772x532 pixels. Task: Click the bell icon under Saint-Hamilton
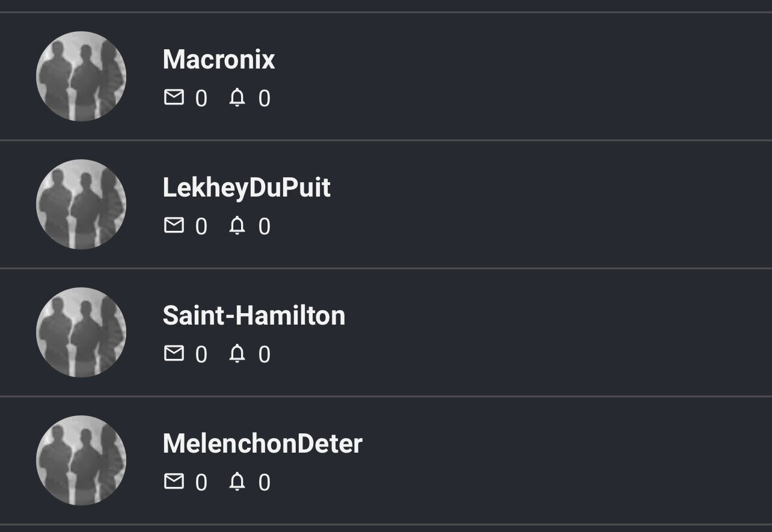pyautogui.click(x=237, y=353)
